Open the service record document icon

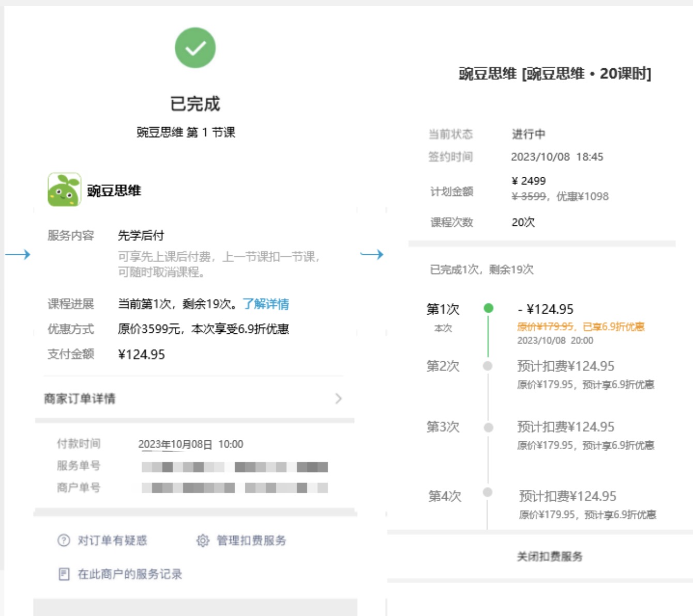tap(63, 573)
